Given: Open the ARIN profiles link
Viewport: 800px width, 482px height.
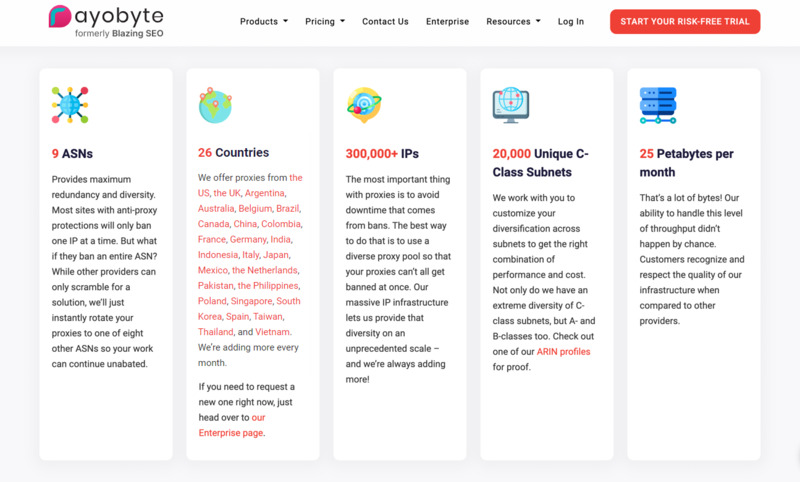Looking at the screenshot, I should click(564, 352).
